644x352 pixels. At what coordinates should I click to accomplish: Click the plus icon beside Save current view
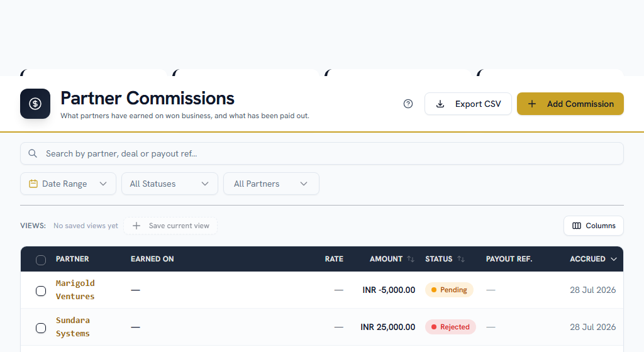click(136, 226)
